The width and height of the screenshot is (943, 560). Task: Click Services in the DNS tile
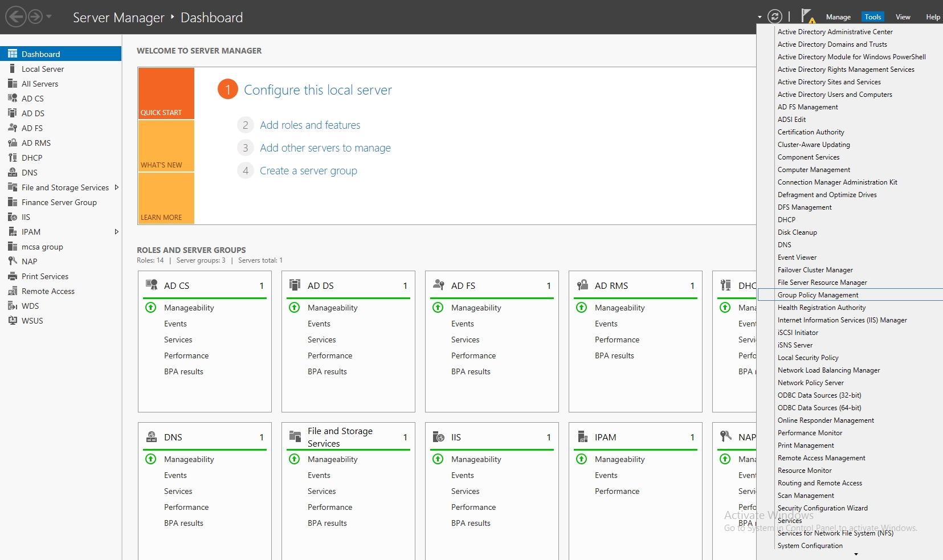pyautogui.click(x=178, y=491)
